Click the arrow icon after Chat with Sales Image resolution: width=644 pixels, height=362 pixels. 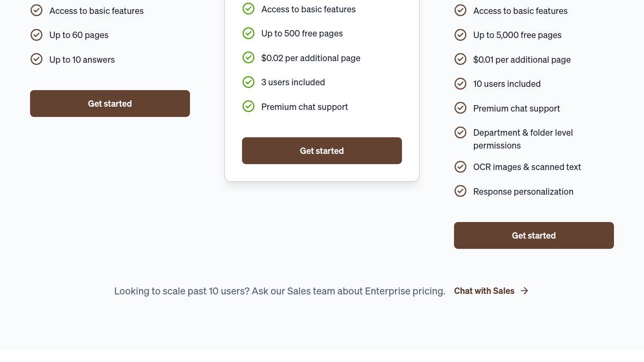[x=524, y=291]
